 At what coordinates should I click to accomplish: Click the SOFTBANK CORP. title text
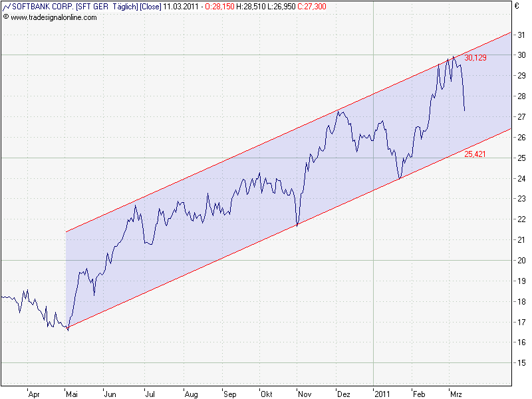(43, 7)
